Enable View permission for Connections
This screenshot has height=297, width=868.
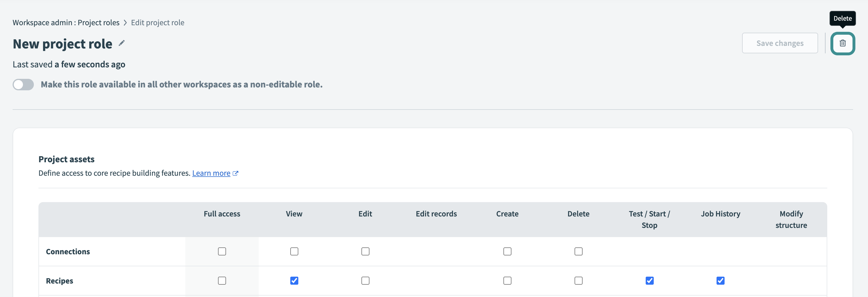pyautogui.click(x=294, y=251)
